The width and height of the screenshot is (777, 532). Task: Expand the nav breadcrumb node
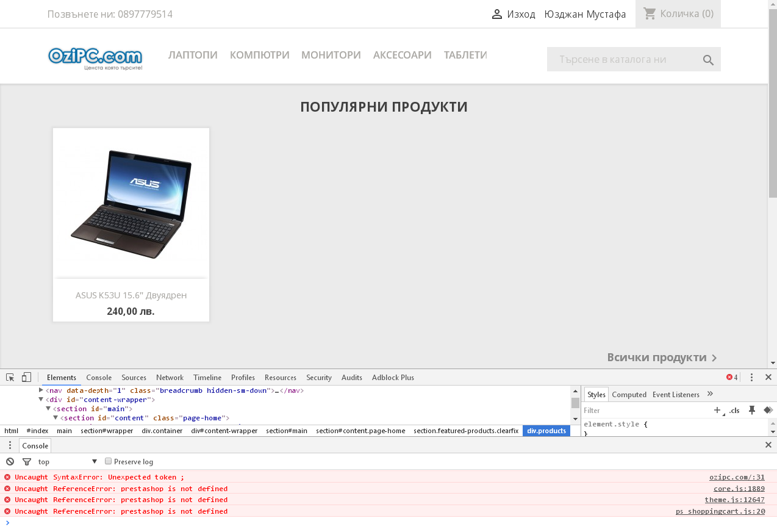(x=41, y=390)
